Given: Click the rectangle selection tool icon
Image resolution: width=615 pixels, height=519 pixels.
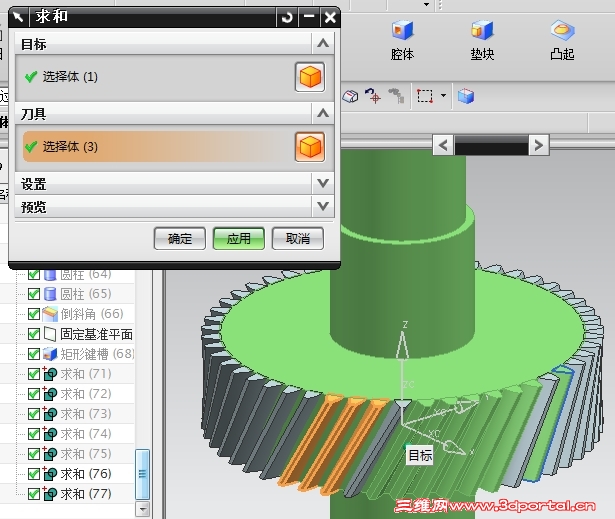Looking at the screenshot, I should [425, 96].
